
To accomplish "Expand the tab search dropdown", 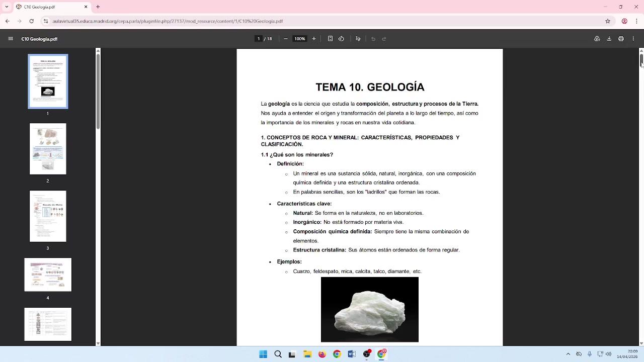I will point(7,7).
